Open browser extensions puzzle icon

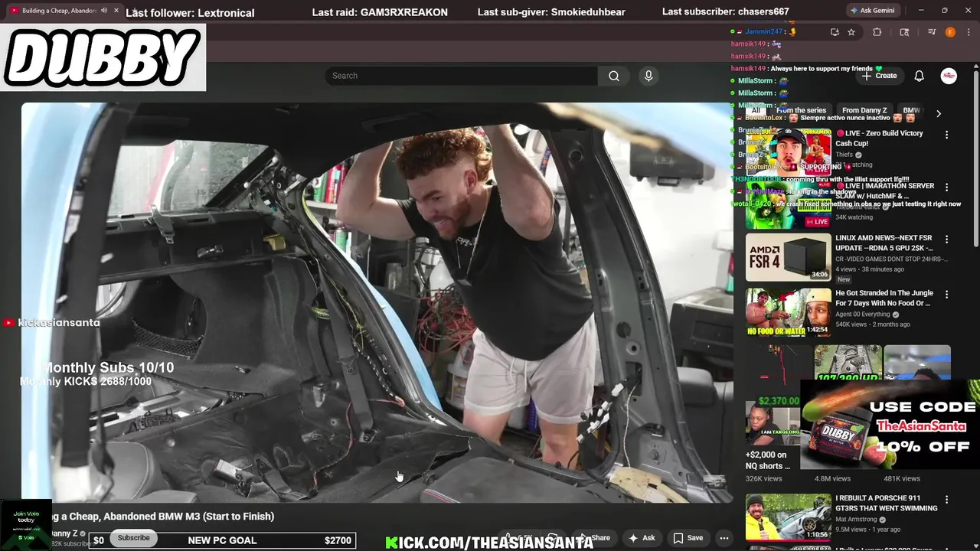877,32
